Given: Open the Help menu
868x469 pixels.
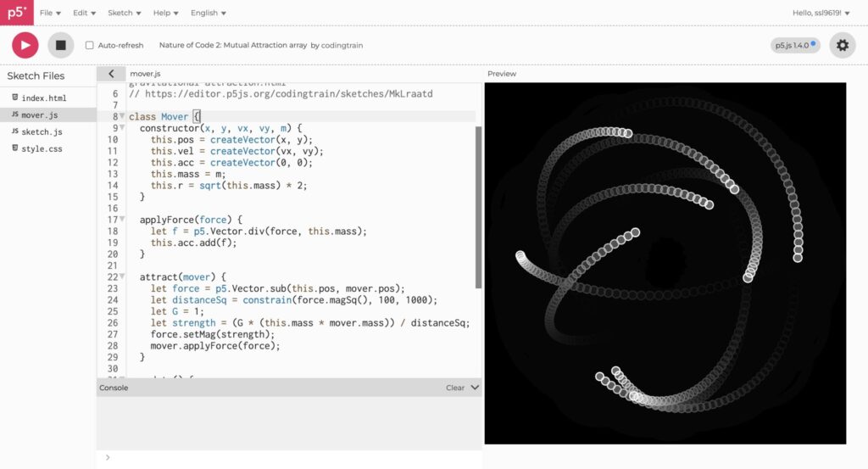Looking at the screenshot, I should 165,13.
